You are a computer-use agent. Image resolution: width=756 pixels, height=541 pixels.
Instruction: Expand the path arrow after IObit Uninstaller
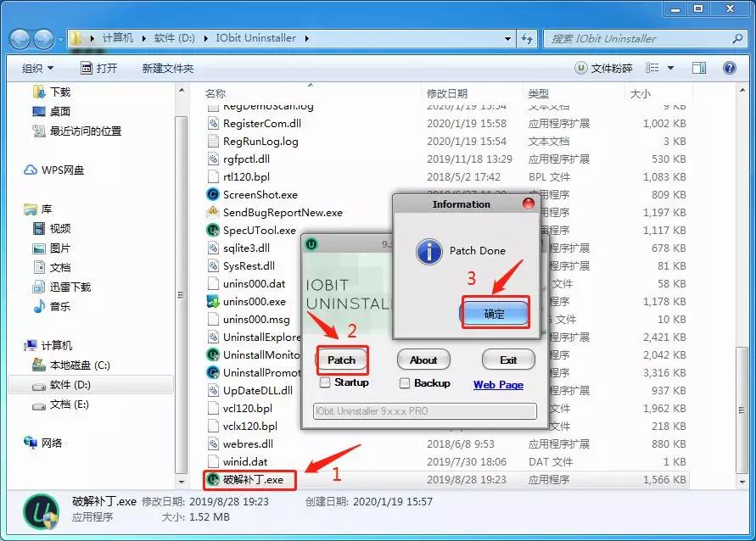click(306, 38)
